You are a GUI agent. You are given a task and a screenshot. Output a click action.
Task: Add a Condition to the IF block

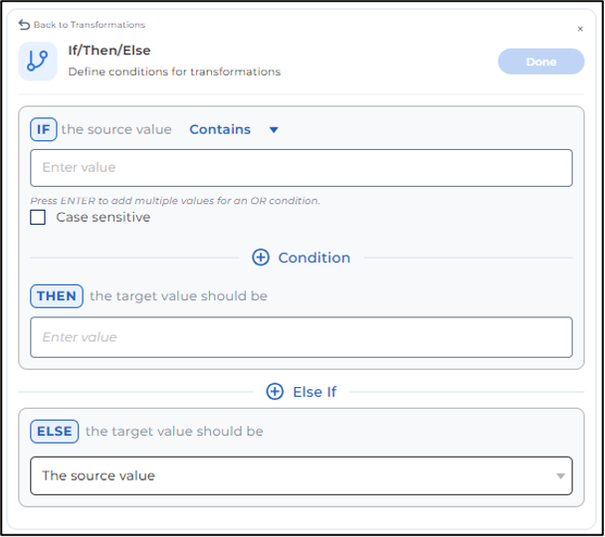coord(301,258)
